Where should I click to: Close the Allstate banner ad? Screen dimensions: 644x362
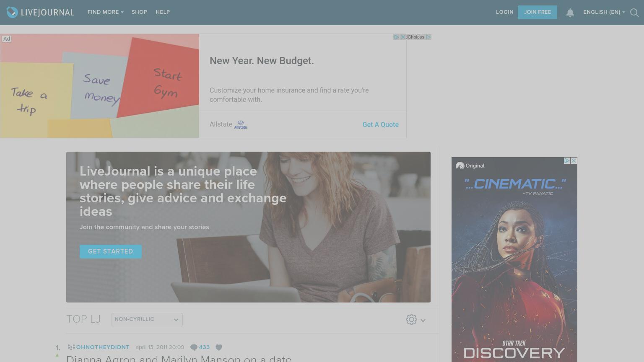[x=403, y=37]
